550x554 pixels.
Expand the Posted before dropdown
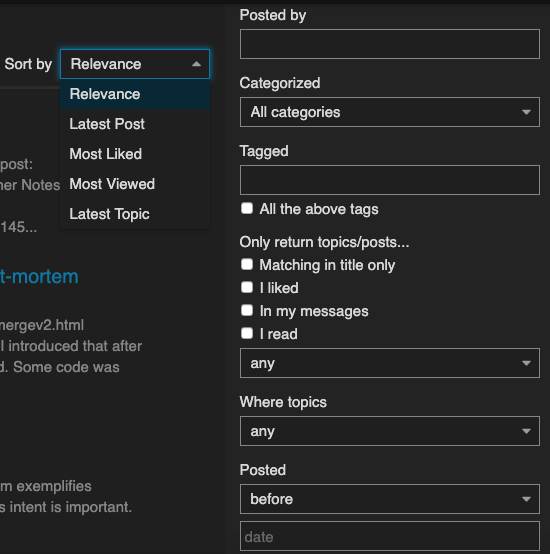pos(390,499)
